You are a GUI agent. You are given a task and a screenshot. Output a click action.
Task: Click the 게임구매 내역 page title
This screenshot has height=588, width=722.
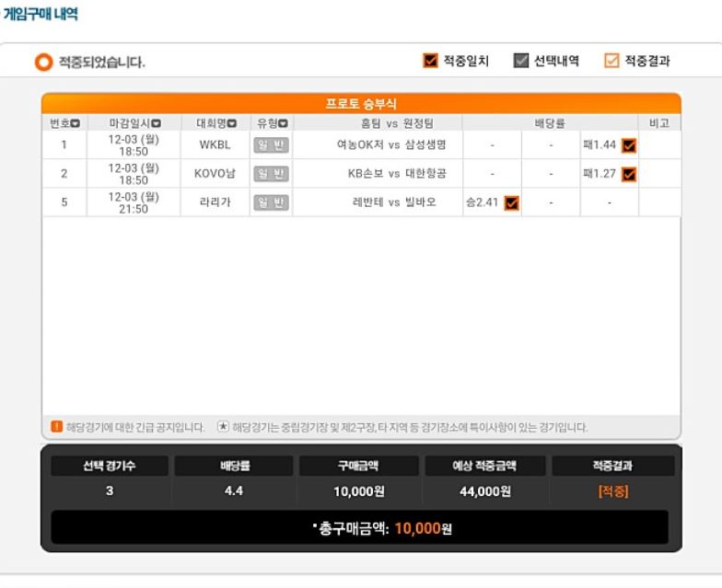[x=41, y=13]
